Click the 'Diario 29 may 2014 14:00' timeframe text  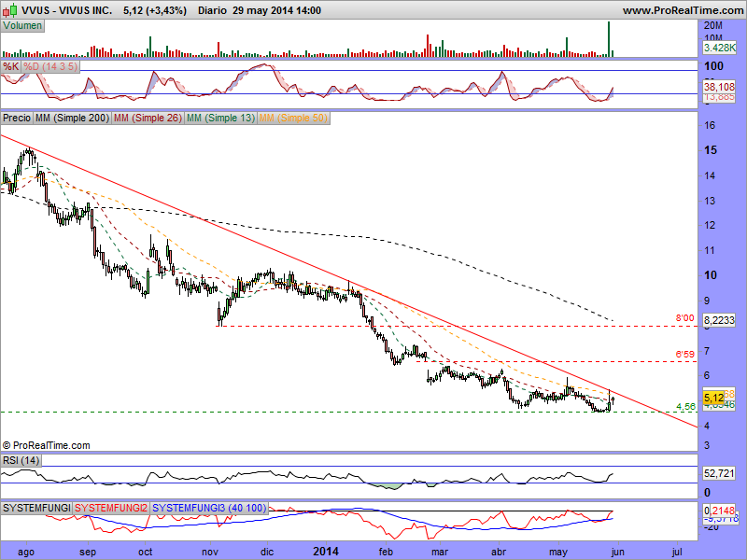click(x=260, y=10)
